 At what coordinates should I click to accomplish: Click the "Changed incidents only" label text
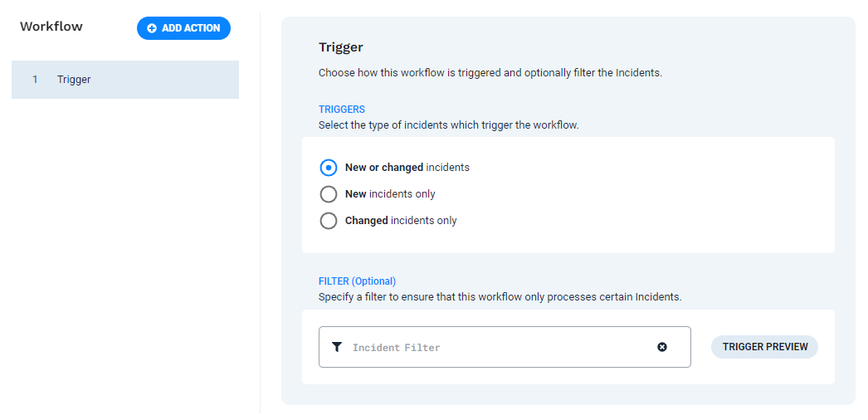(401, 221)
